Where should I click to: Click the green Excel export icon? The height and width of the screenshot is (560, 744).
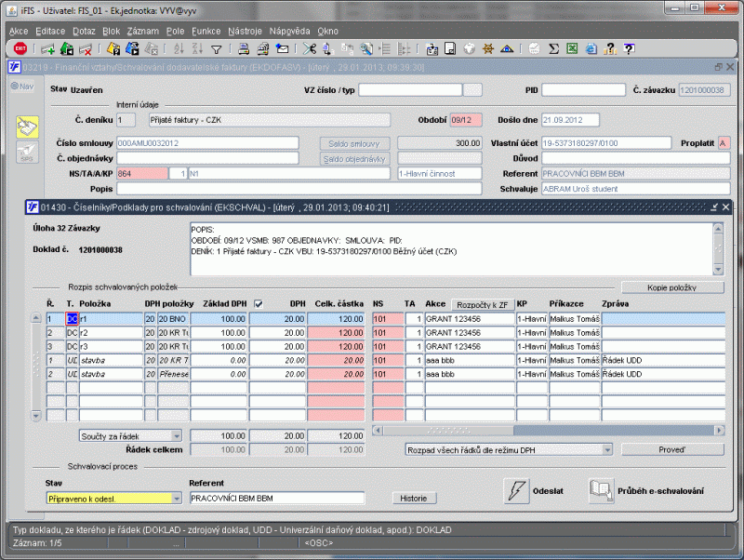coord(572,48)
